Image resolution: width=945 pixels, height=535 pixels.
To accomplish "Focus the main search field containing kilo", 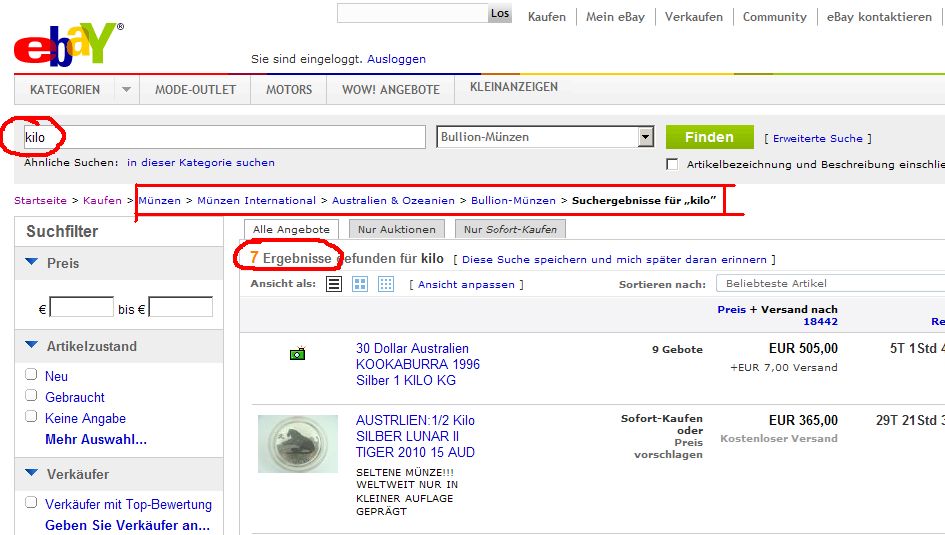I will coord(224,137).
